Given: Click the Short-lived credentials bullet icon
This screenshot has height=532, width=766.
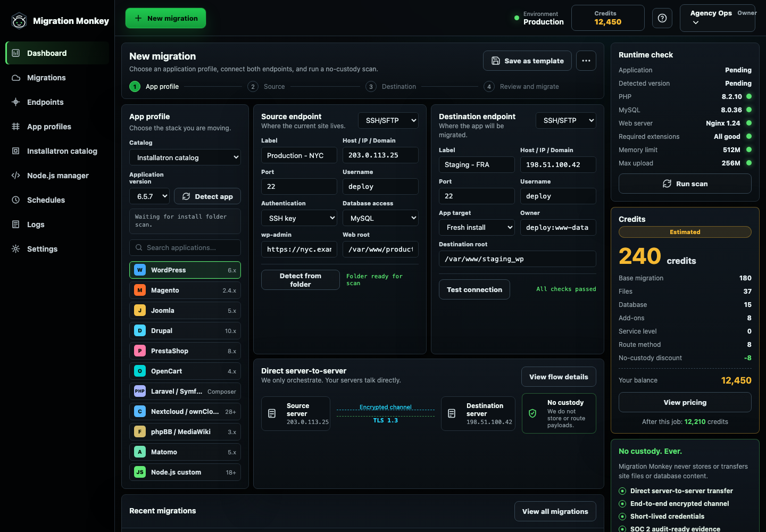Looking at the screenshot, I should click(x=622, y=517).
